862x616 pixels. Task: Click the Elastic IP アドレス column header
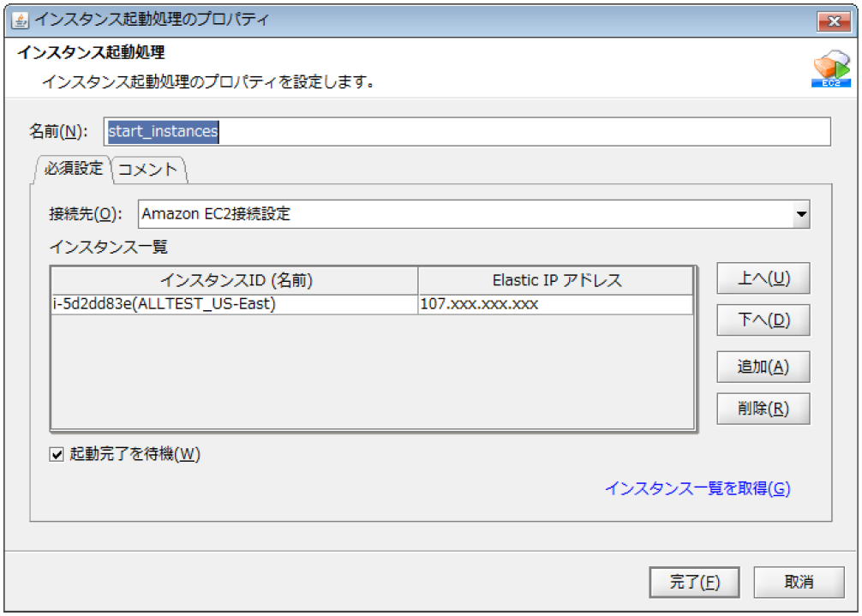click(556, 280)
